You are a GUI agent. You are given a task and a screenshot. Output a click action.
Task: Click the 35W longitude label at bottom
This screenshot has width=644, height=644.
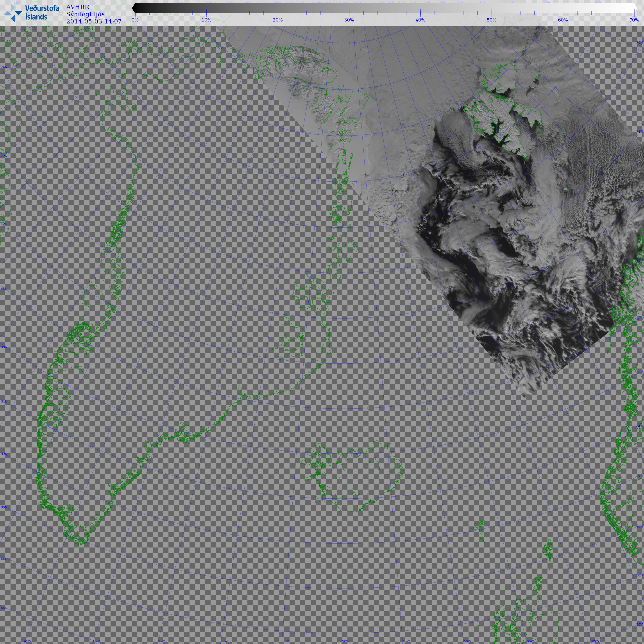161,641
